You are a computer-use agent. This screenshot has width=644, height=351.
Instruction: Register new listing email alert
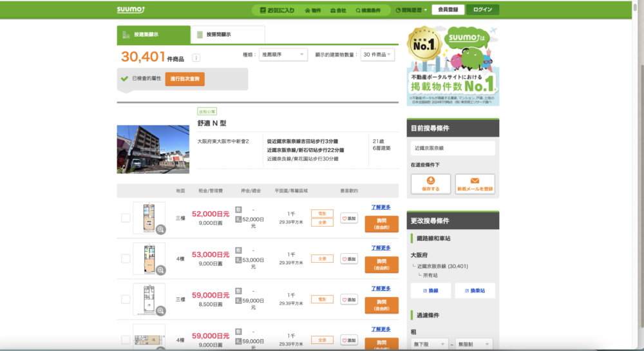click(475, 184)
